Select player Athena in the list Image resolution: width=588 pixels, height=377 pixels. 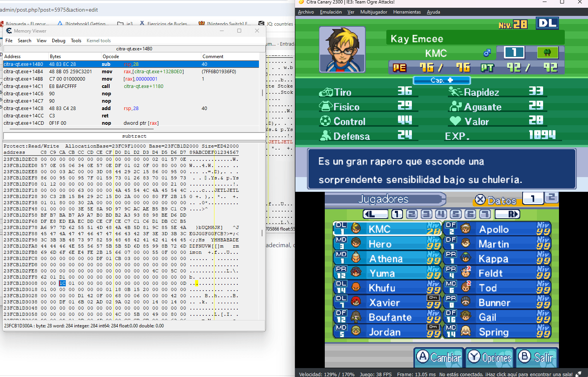387,258
